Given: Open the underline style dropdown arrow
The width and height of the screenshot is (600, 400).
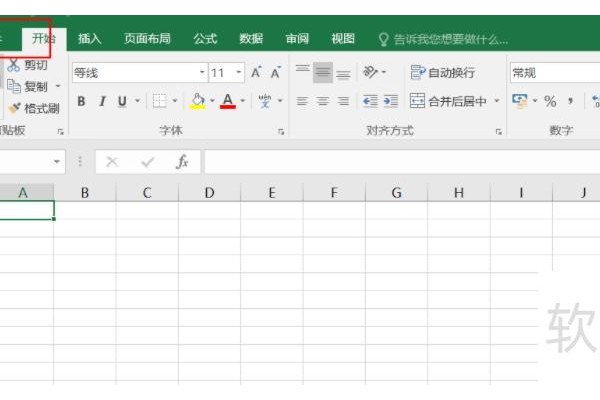Looking at the screenshot, I should [x=137, y=101].
